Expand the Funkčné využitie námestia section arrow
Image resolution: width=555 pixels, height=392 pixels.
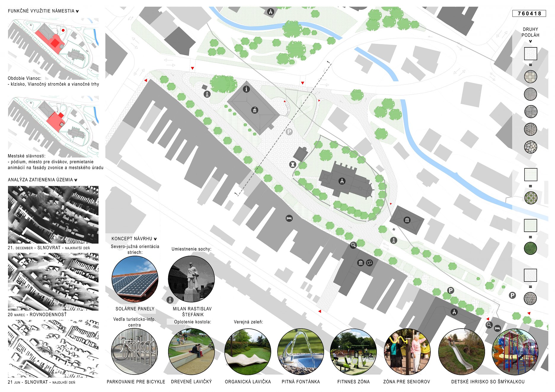click(x=77, y=11)
